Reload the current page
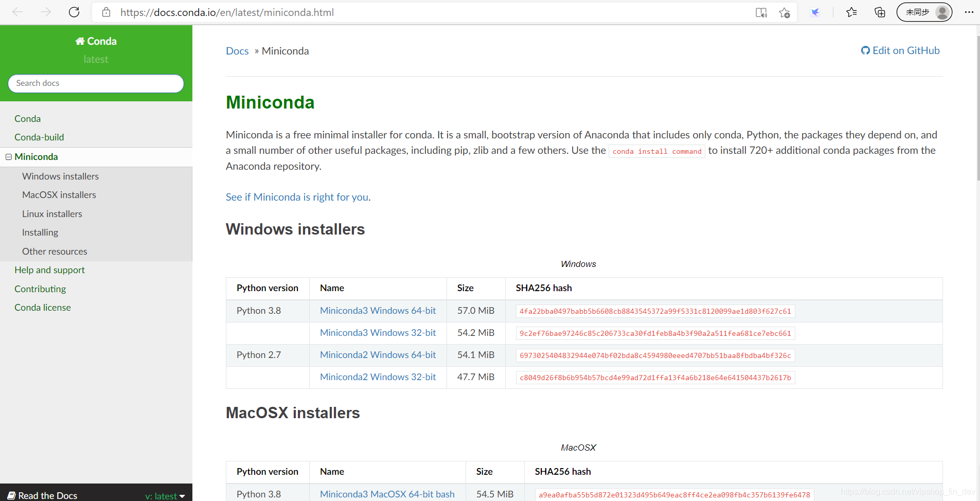Screen dimensions: 980x501 [74, 12]
